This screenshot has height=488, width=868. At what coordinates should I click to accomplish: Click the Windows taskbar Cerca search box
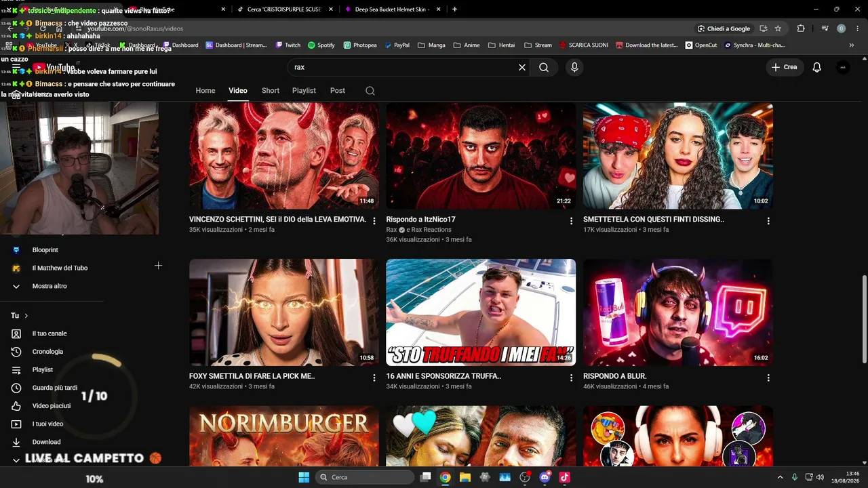pos(366,477)
